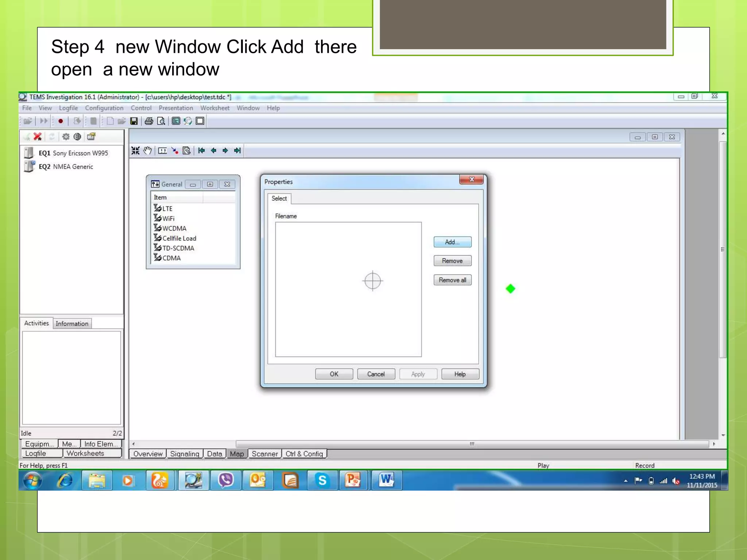
Task: Switch to the Activities tab
Action: point(36,323)
